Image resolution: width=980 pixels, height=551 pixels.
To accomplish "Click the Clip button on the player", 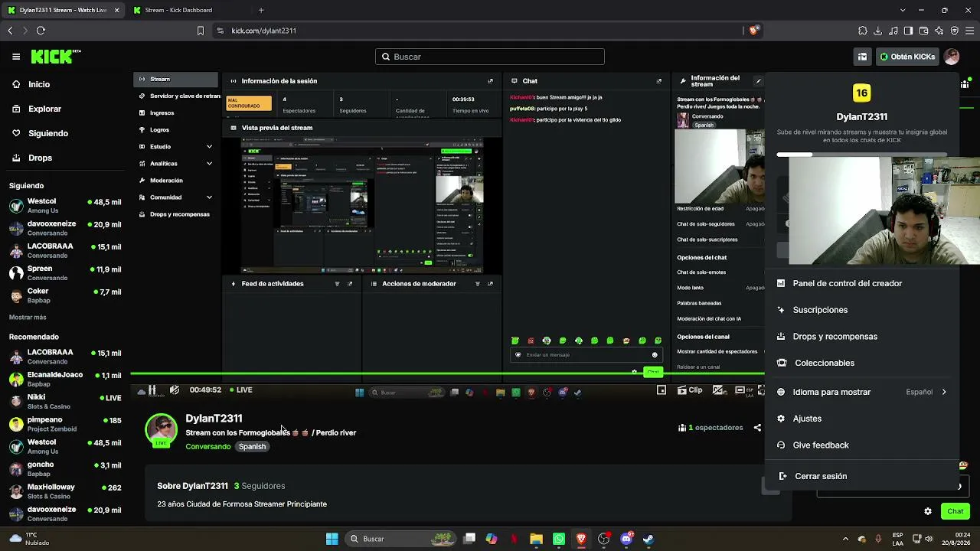I will pyautogui.click(x=690, y=390).
